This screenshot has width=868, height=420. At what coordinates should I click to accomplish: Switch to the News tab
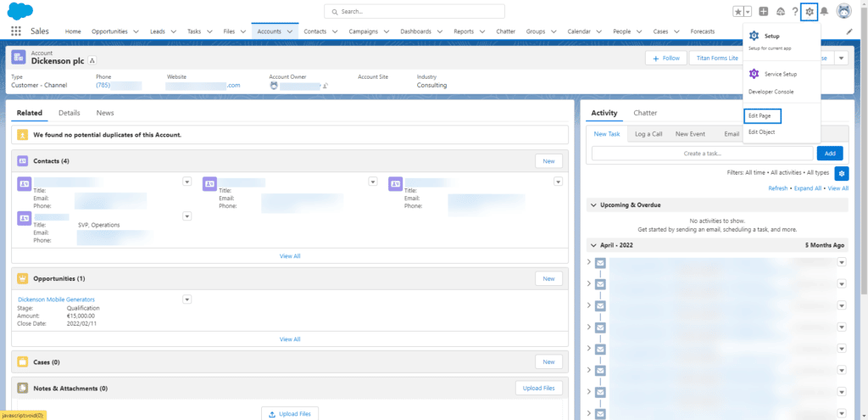point(105,113)
